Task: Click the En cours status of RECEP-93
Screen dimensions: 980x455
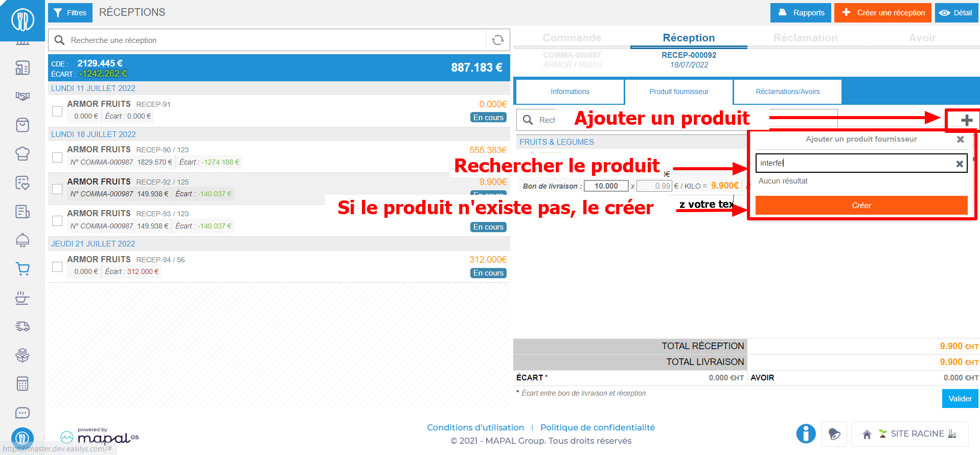Action: (x=488, y=227)
